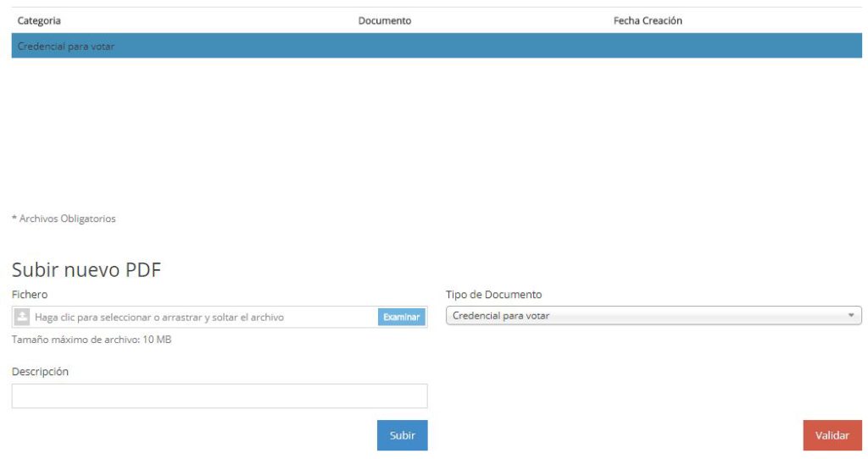
Task: Click the Subir nuevo PDF heading
Action: 86,269
